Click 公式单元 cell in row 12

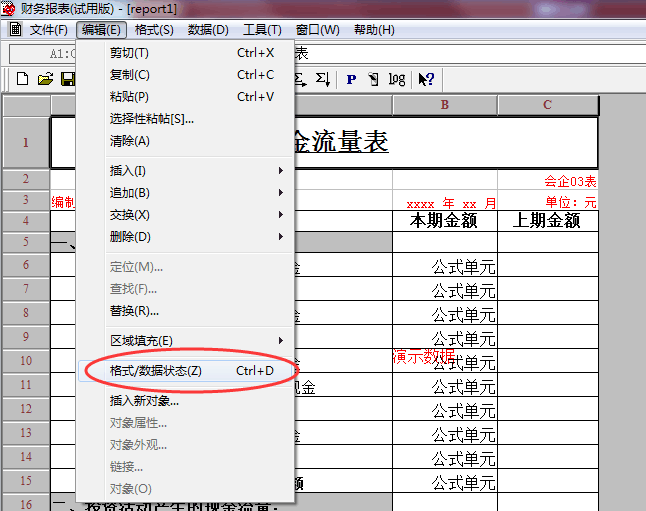tap(445, 409)
